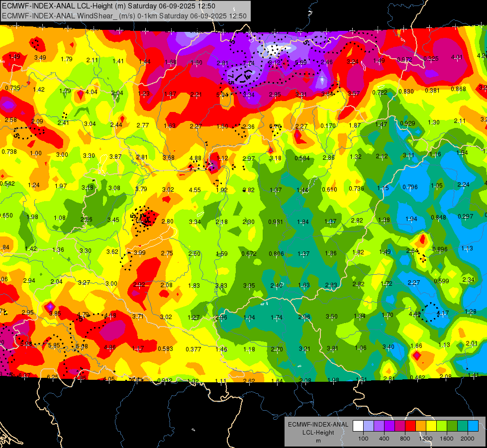Screen dimensions: 487x448
Task: Click the deep purple legend swatch
Action: pyautogui.click(x=390, y=426)
